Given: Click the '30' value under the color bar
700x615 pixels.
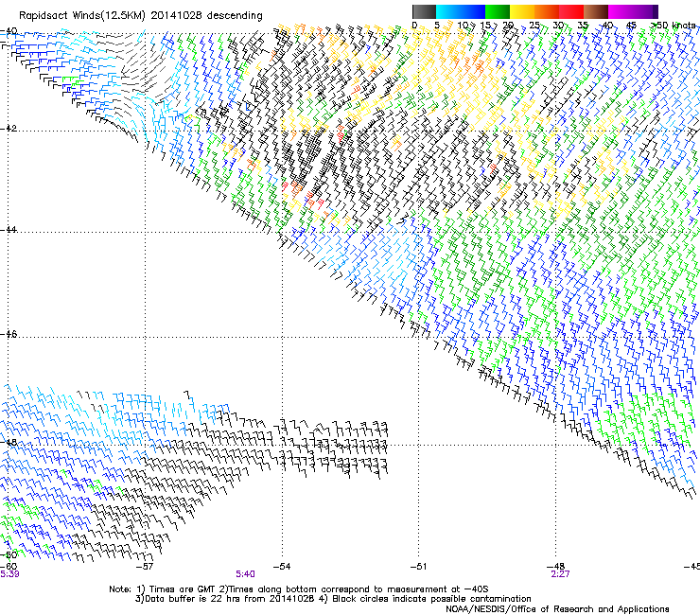Looking at the screenshot, I should 558,26.
